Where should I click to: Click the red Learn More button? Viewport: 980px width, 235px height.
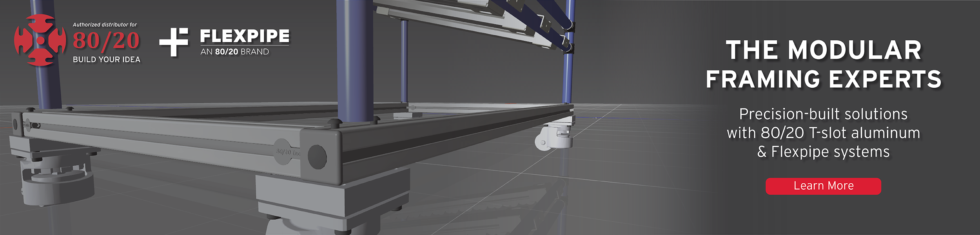(x=823, y=186)
